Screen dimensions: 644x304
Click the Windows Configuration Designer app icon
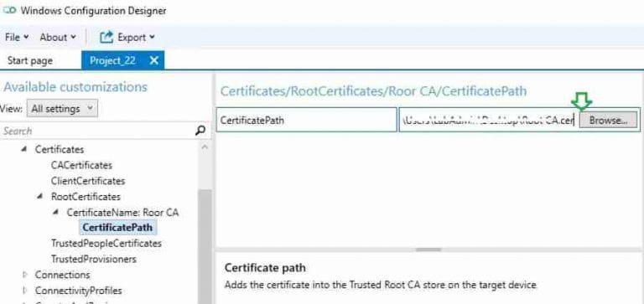coord(9,10)
